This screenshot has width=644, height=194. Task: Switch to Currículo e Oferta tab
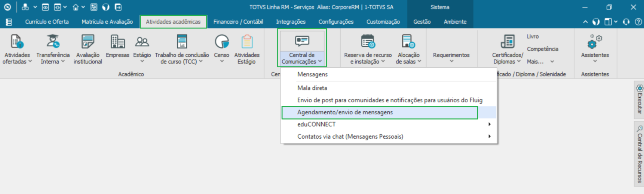pos(47,22)
